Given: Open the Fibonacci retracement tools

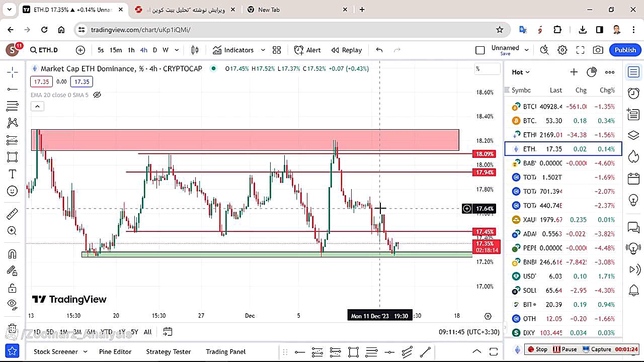Looking at the screenshot, I should click(13, 106).
